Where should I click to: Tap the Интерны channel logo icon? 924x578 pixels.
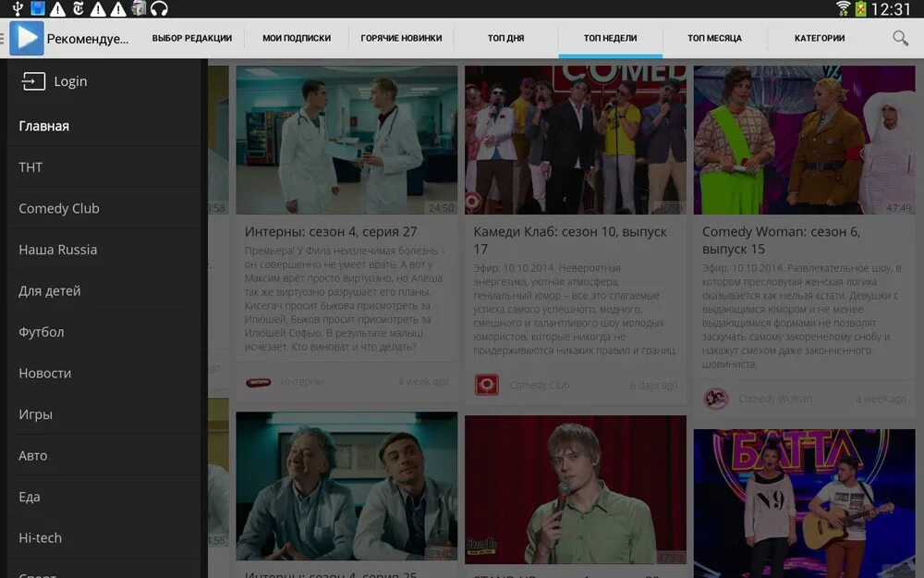pyautogui.click(x=258, y=382)
